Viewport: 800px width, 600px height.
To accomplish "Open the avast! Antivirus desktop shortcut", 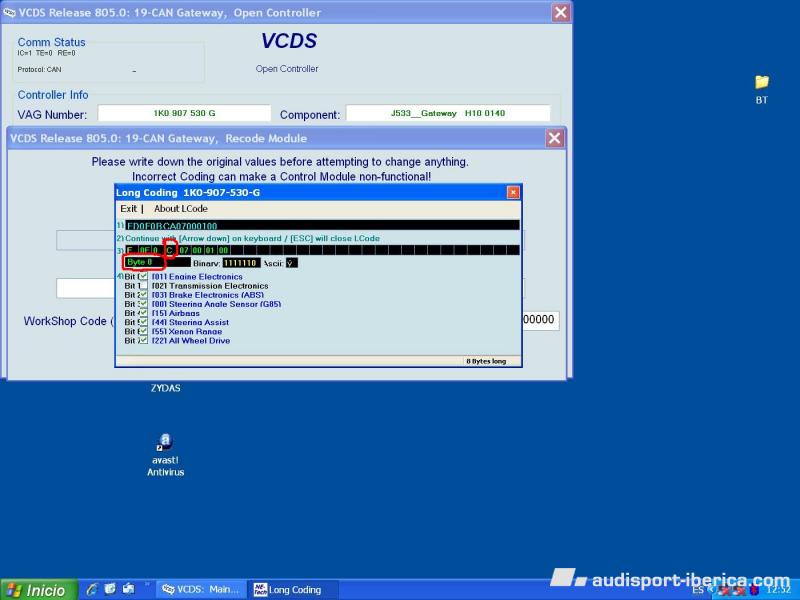I will [x=165, y=455].
